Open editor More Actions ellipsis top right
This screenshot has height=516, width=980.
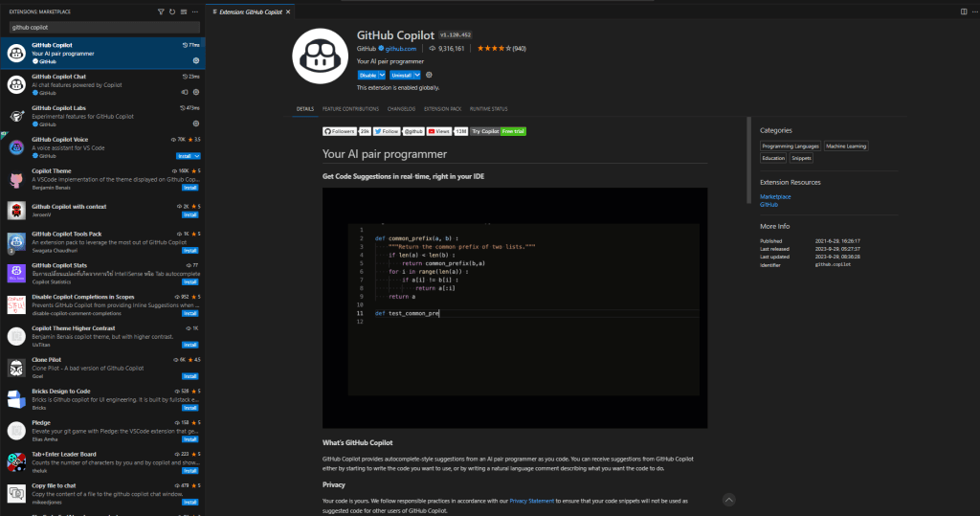[974, 11]
